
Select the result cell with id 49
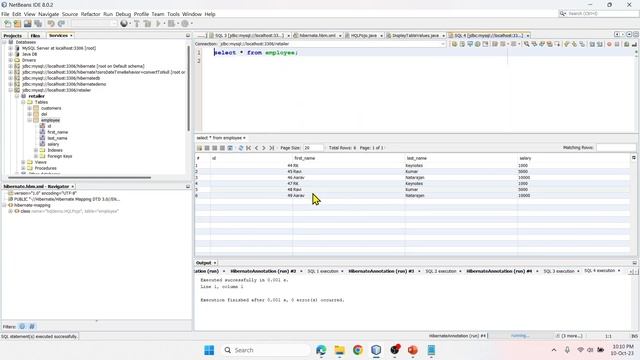click(251, 196)
